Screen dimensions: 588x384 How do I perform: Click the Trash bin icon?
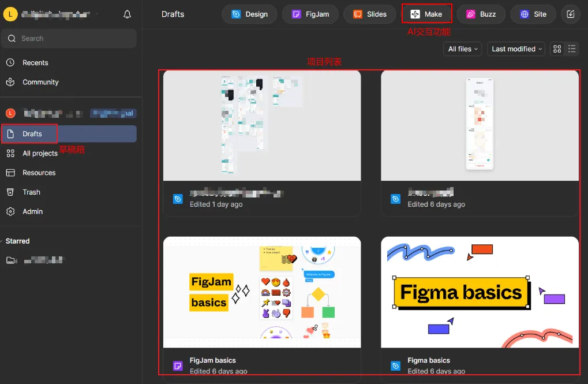coord(10,192)
